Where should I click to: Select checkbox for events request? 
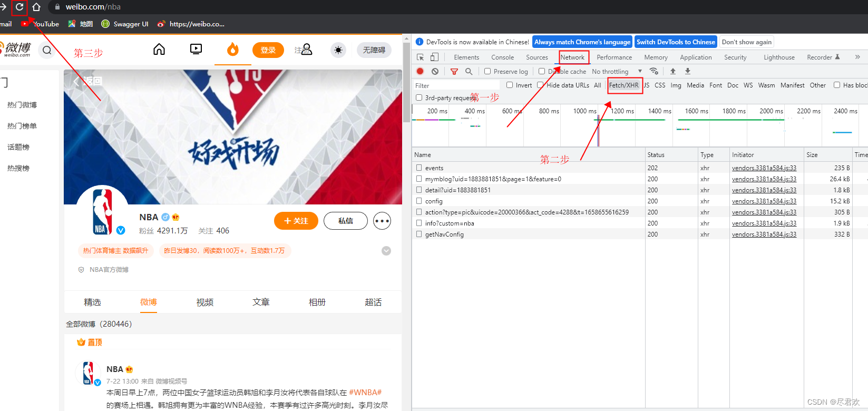pyautogui.click(x=419, y=168)
